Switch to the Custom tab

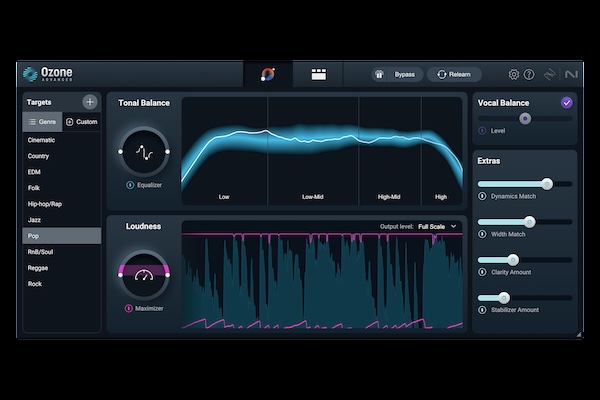(x=82, y=122)
